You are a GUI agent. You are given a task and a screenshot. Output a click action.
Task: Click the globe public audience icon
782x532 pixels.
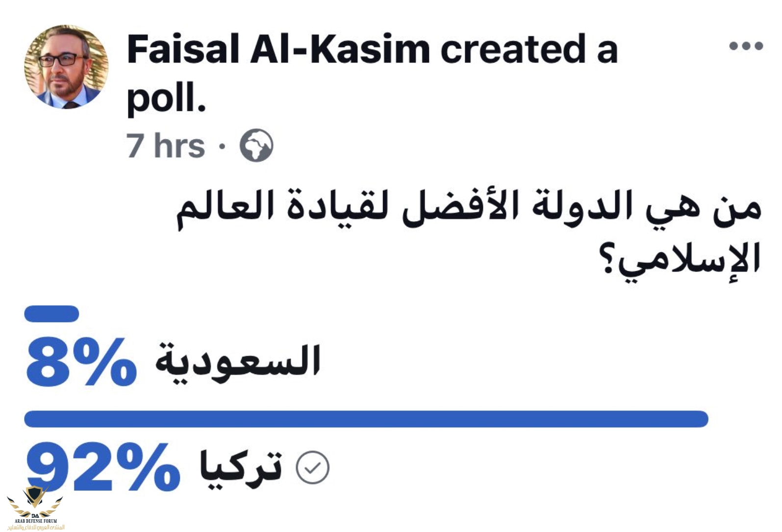256,146
